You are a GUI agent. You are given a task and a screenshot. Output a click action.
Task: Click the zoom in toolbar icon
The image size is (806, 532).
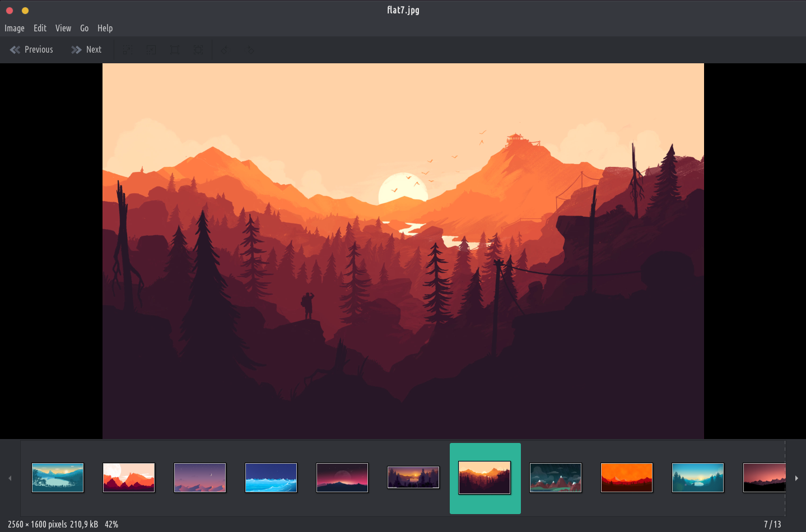(x=128, y=50)
